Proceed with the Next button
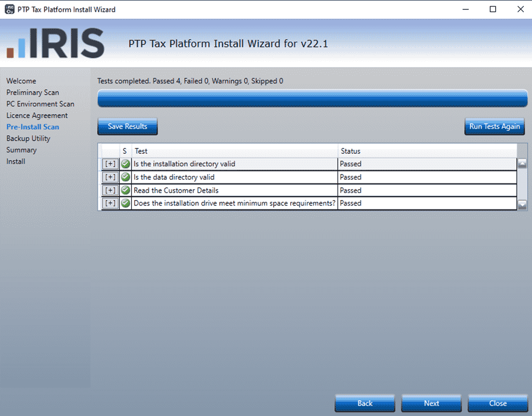Screen dimensions: 532x416 tap(431, 403)
